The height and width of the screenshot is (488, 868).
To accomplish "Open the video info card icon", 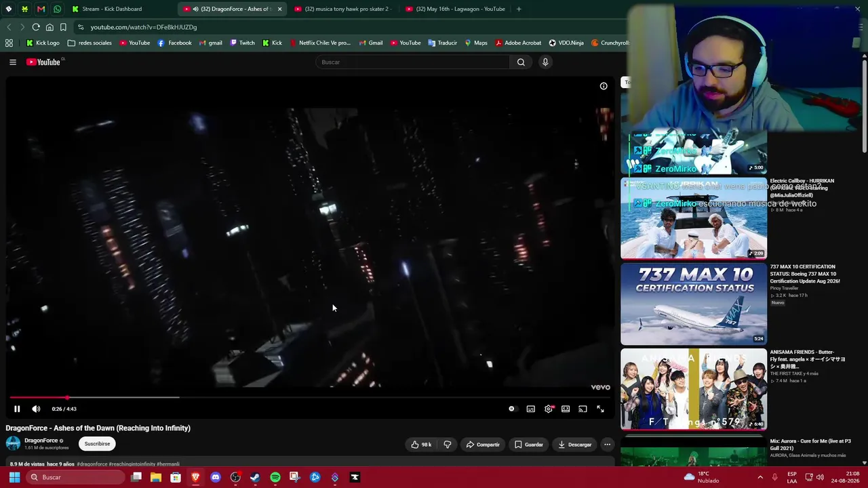I will pyautogui.click(x=604, y=86).
